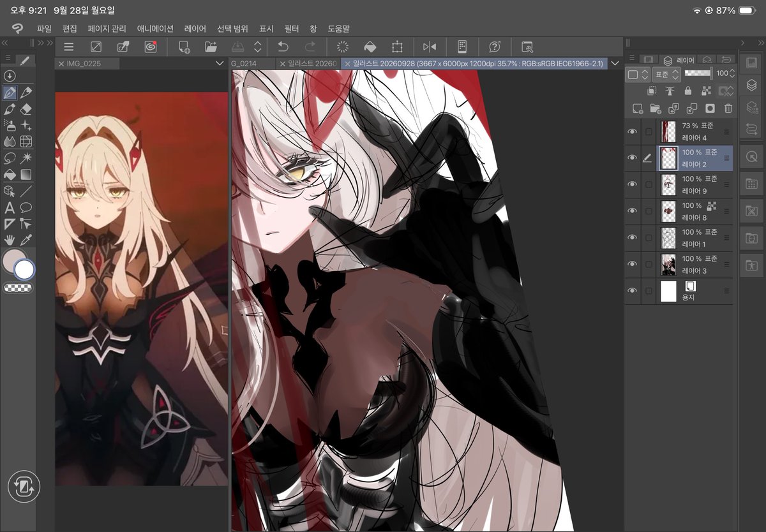Select the Figure line tool

(26, 191)
